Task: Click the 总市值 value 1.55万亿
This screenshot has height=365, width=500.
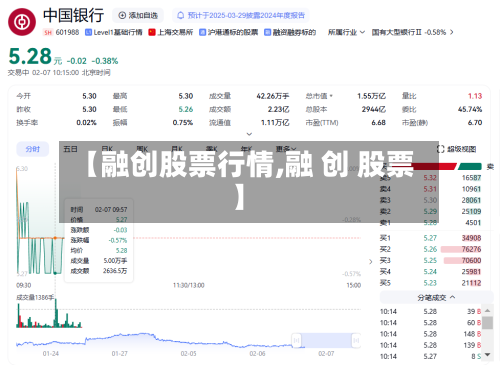Action: click(371, 96)
